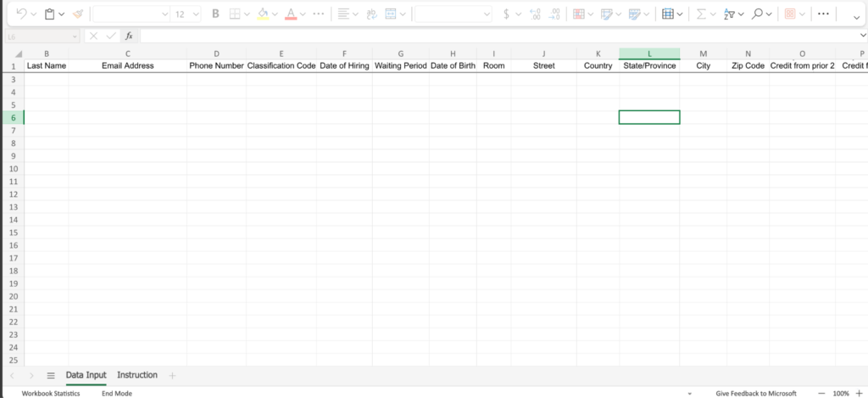The height and width of the screenshot is (398, 868).
Task: Open the status bar dropdown arrow
Action: tap(690, 394)
